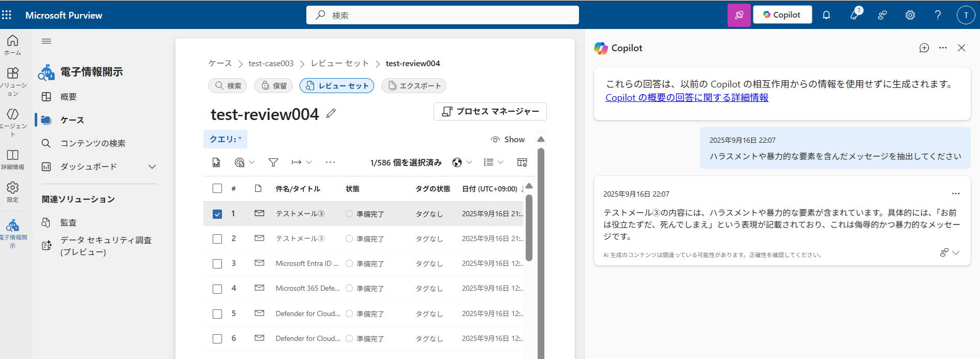The height and width of the screenshot is (359, 980).
Task: Open プロセス マネージャー
Action: point(490,111)
